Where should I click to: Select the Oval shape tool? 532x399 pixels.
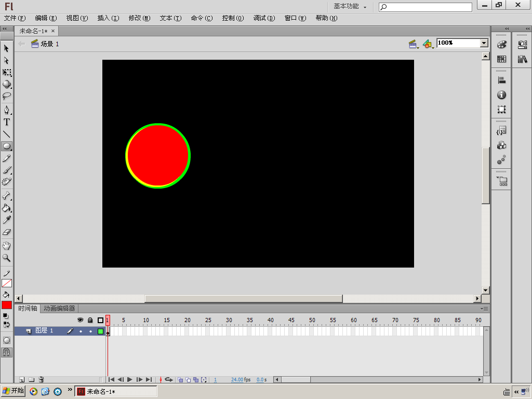pos(6,146)
